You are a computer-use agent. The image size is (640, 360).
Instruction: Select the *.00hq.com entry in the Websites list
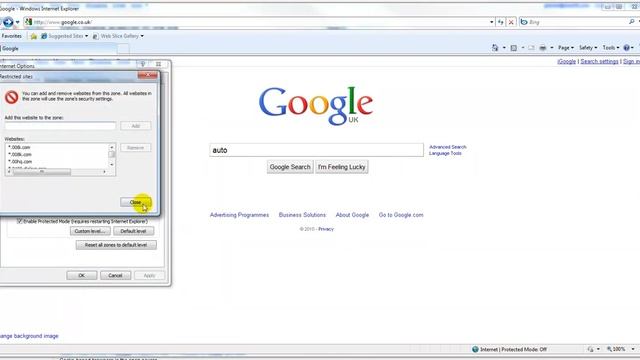click(20, 162)
